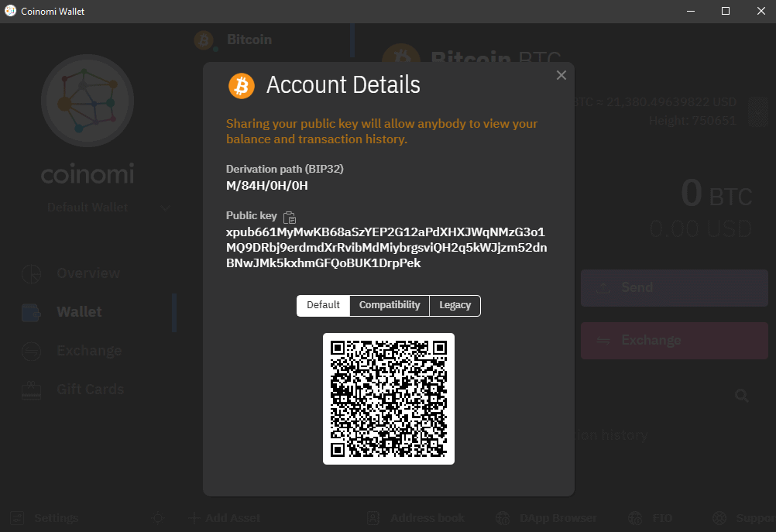776x532 pixels.
Task: Enable the Legacy address format
Action: (455, 305)
